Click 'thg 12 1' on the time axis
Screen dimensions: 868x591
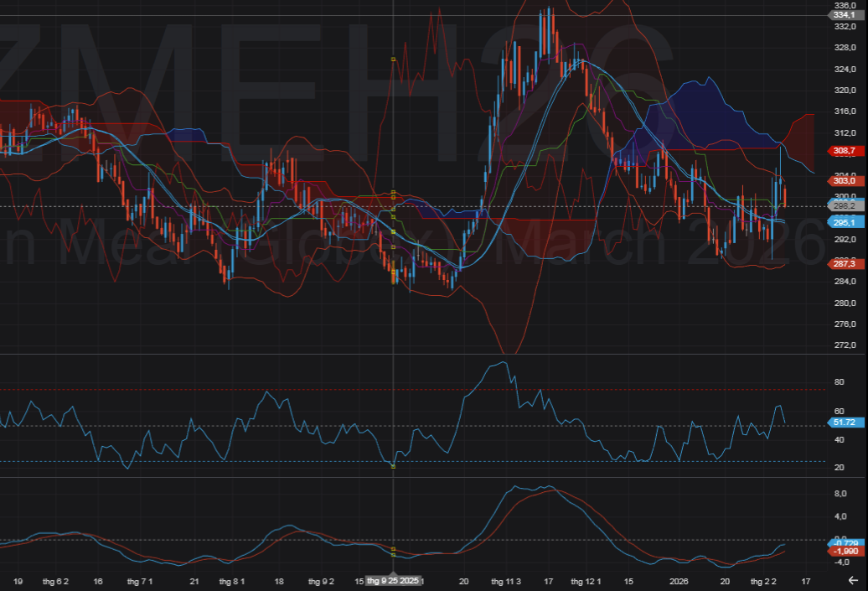586,581
